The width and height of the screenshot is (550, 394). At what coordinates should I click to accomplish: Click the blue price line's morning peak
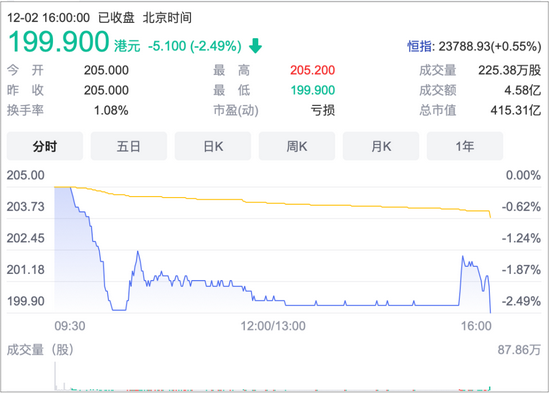138,252
